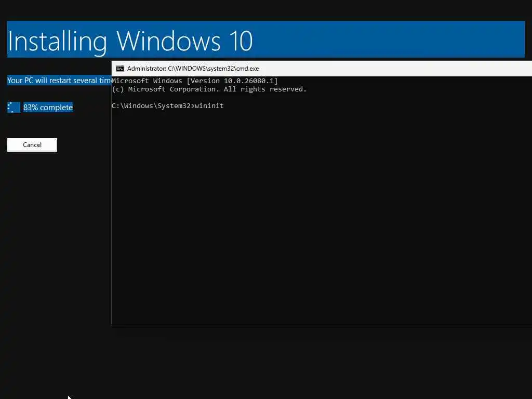Image resolution: width=532 pixels, height=399 pixels.
Task: Click 'Your PC will restart several' text
Action: pyautogui.click(x=52, y=81)
